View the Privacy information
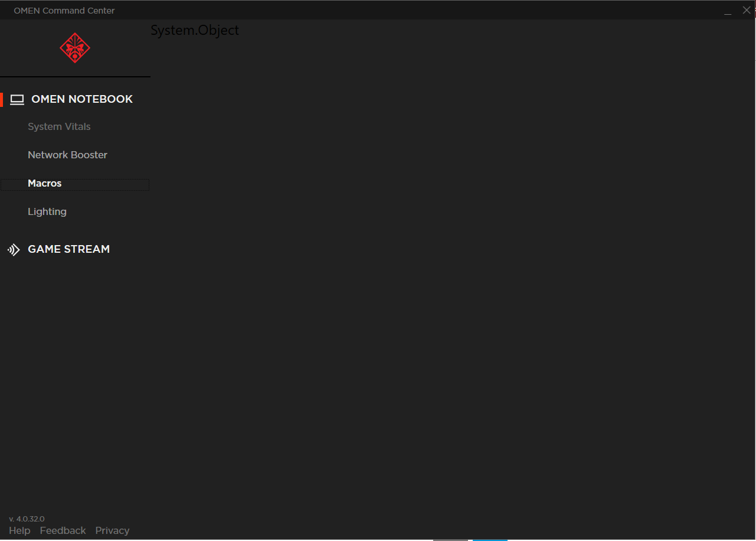Image resolution: width=756 pixels, height=541 pixels. pyautogui.click(x=112, y=530)
